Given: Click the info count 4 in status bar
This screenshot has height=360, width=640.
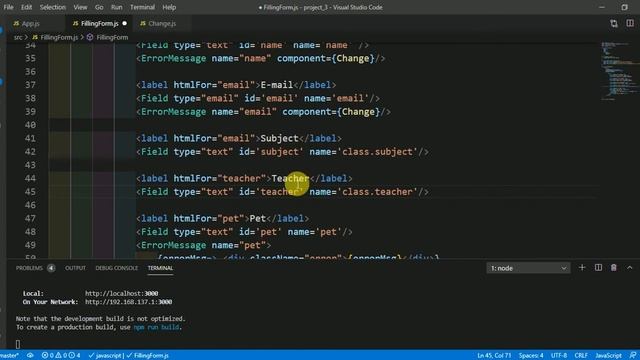Looking at the screenshot, I should coord(74,356).
